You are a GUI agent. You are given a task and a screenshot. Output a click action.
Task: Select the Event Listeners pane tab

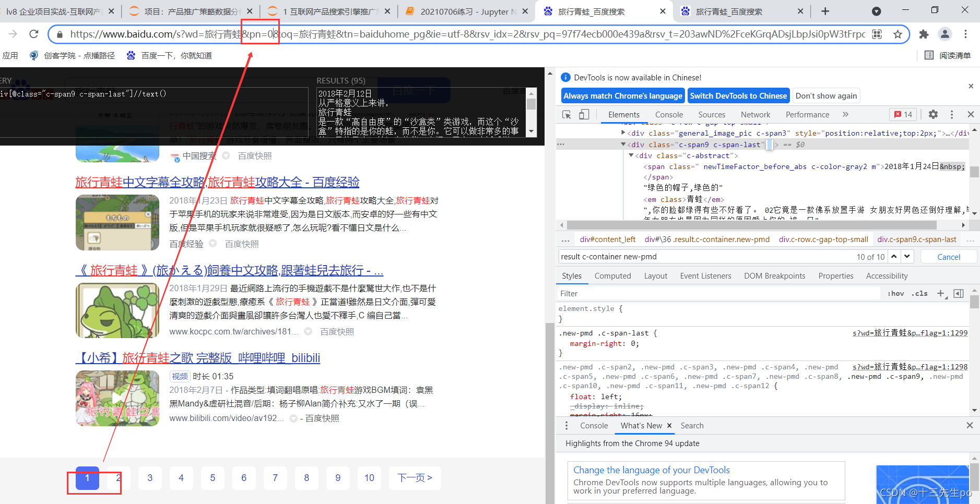705,276
